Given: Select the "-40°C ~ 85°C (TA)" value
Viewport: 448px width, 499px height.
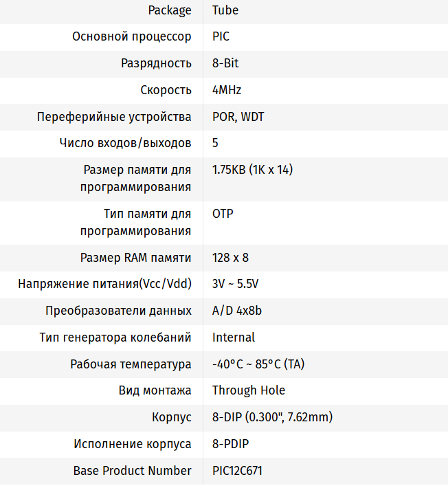Looking at the screenshot, I should click(258, 364).
